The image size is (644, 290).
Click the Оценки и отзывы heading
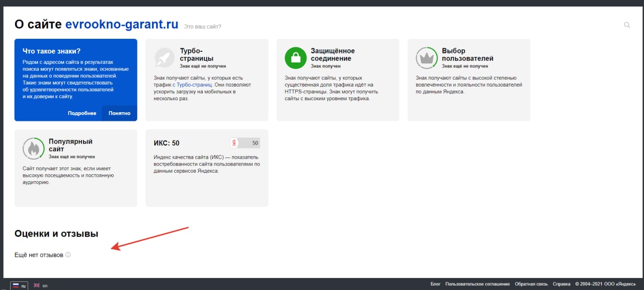pos(56,234)
